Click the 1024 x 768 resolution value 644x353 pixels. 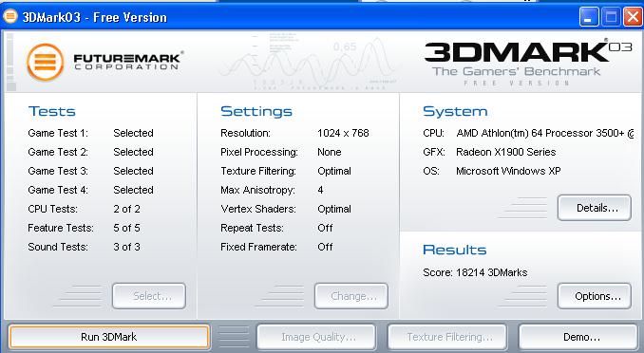[343, 133]
